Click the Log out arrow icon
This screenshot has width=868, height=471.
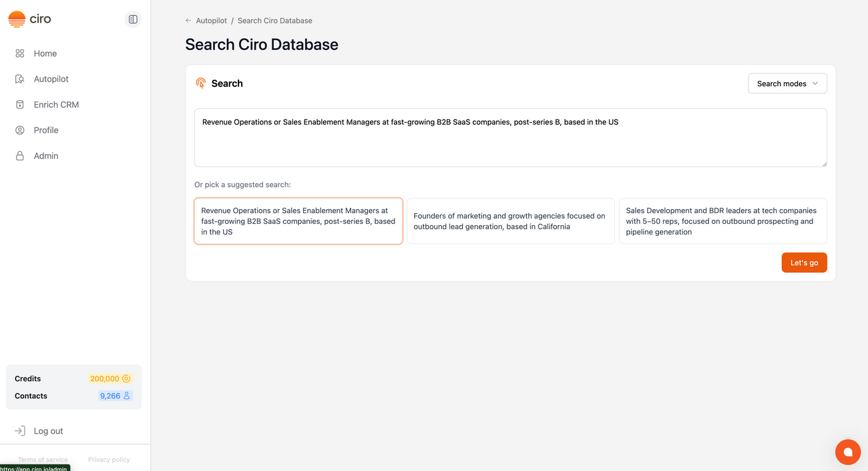click(19, 430)
